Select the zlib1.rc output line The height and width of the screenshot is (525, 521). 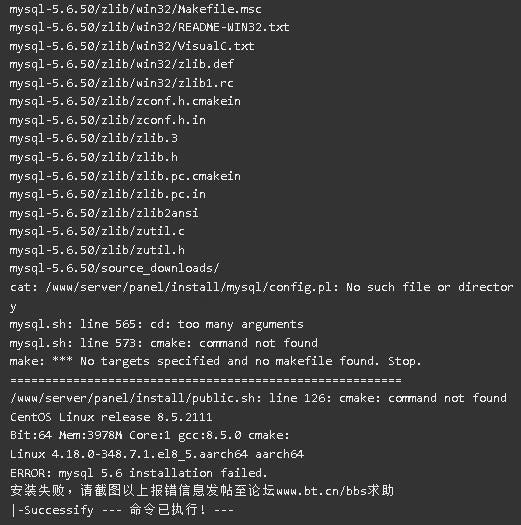(x=122, y=83)
